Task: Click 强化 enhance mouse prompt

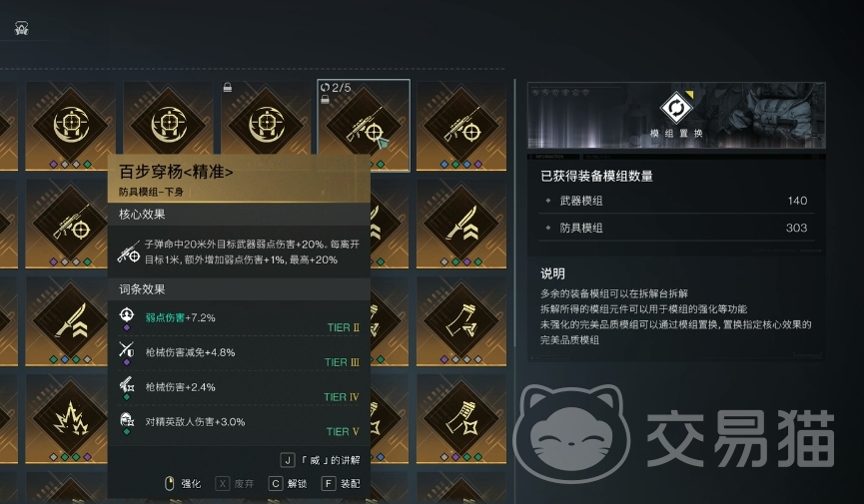Action: (x=183, y=484)
